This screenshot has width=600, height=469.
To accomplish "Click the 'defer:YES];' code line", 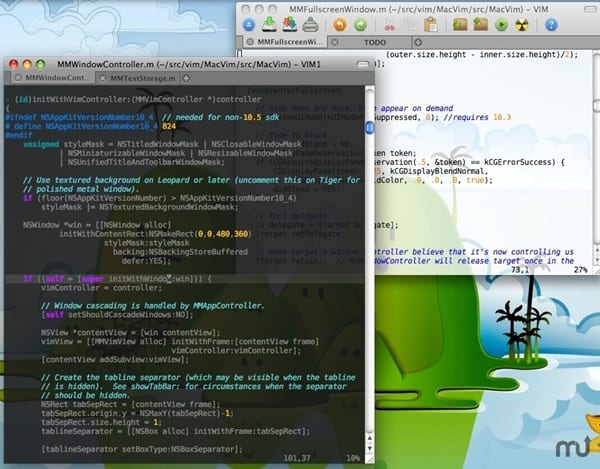I will tap(146, 261).
